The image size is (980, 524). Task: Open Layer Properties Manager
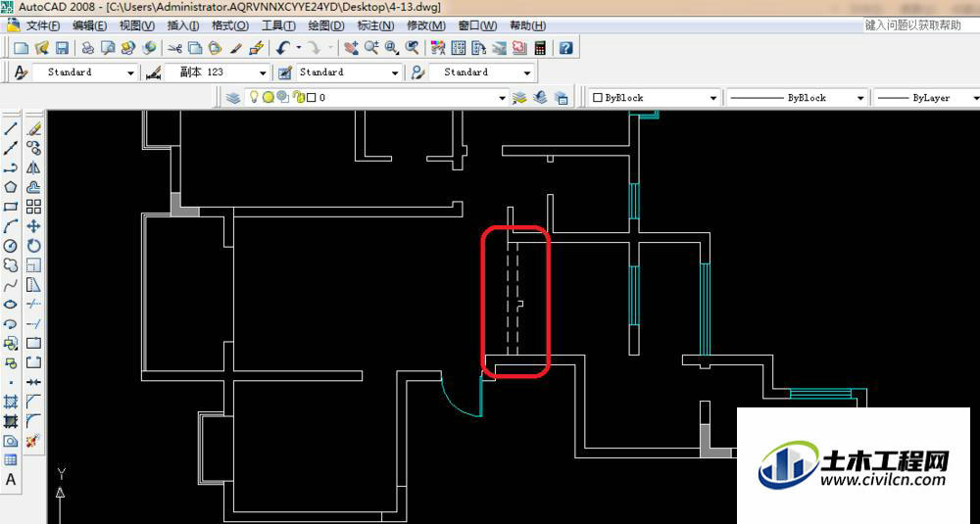click(233, 97)
